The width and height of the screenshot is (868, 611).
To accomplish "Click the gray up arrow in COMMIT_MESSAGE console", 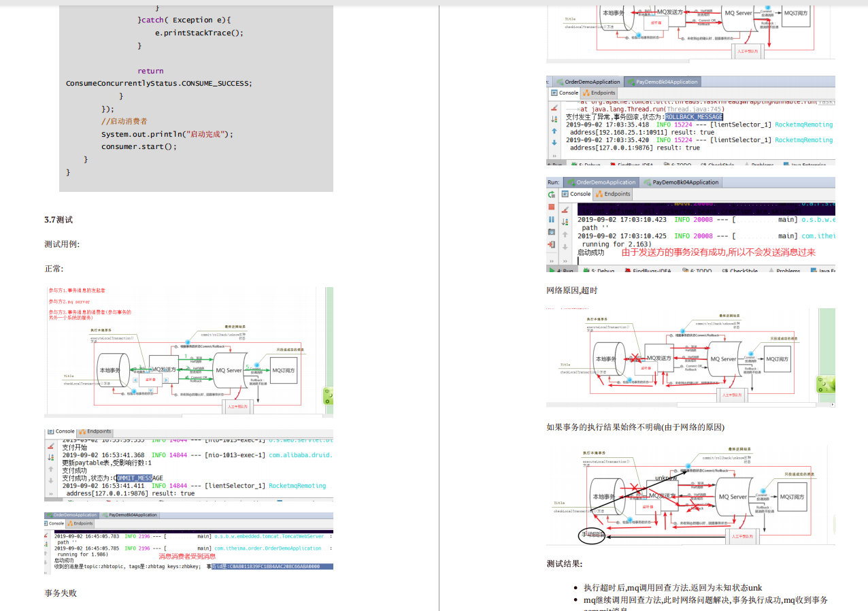I will click(x=50, y=469).
